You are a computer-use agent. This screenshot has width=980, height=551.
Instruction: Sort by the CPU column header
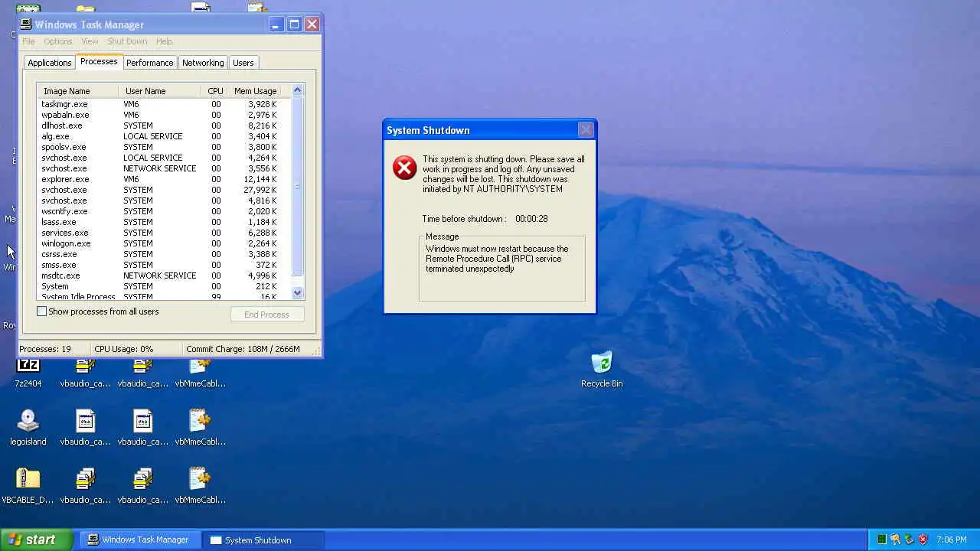(215, 91)
